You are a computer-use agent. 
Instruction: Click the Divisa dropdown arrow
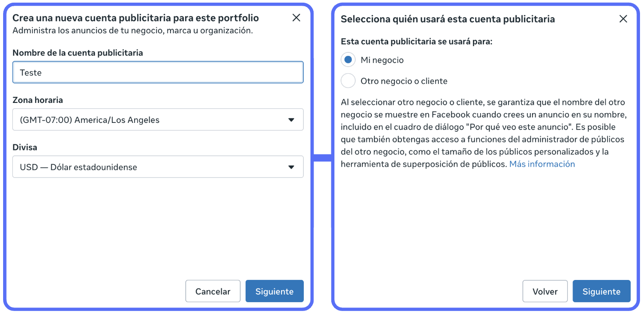point(291,167)
